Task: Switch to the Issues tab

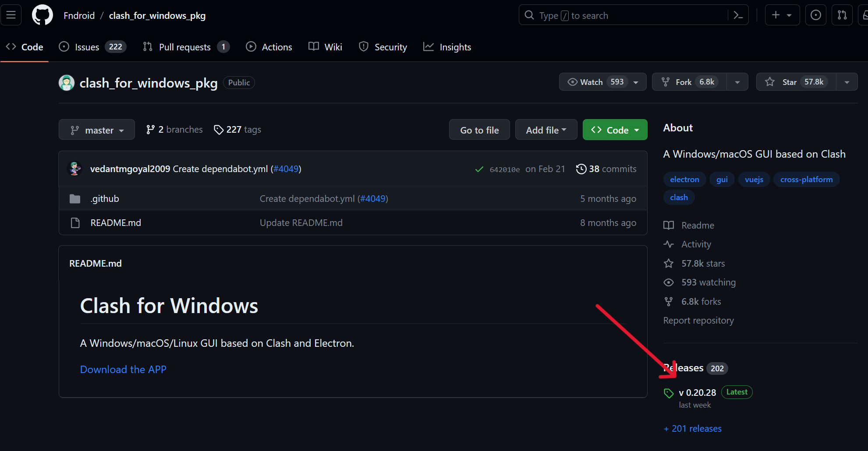Action: point(92,47)
